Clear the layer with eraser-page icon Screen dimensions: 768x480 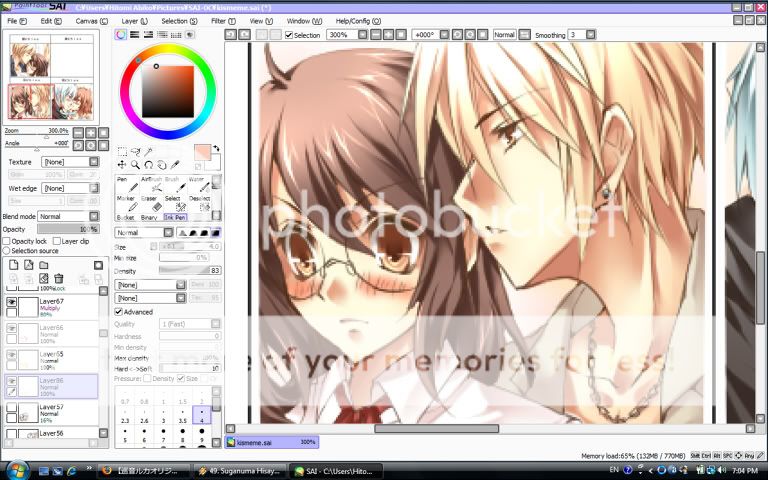(44, 279)
